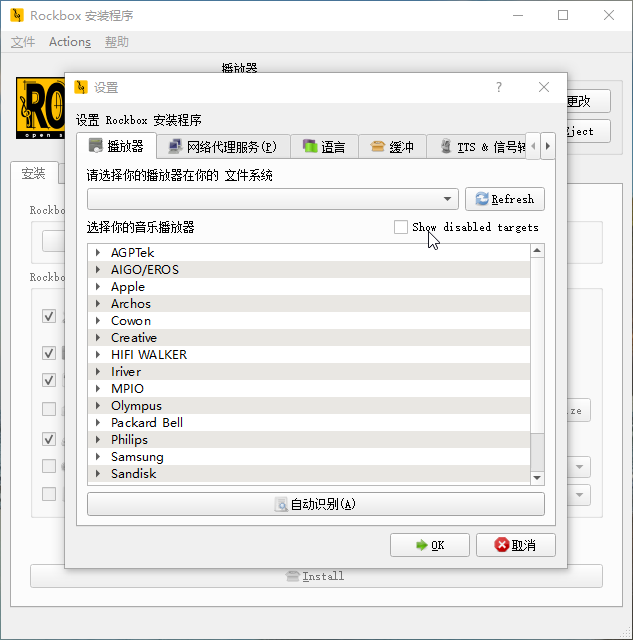Click the Rockbox app icon in the main window title
The image size is (633, 640).
point(17,15)
